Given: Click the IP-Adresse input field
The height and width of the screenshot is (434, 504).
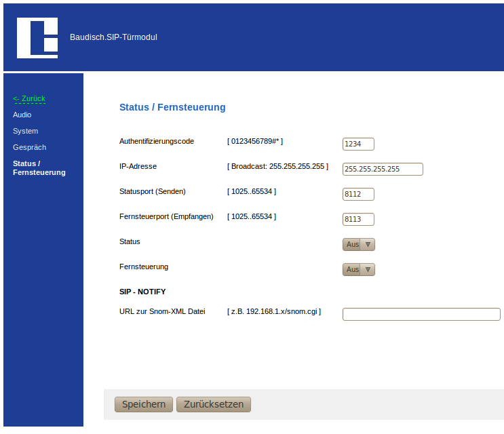Looking at the screenshot, I should pos(383,170).
